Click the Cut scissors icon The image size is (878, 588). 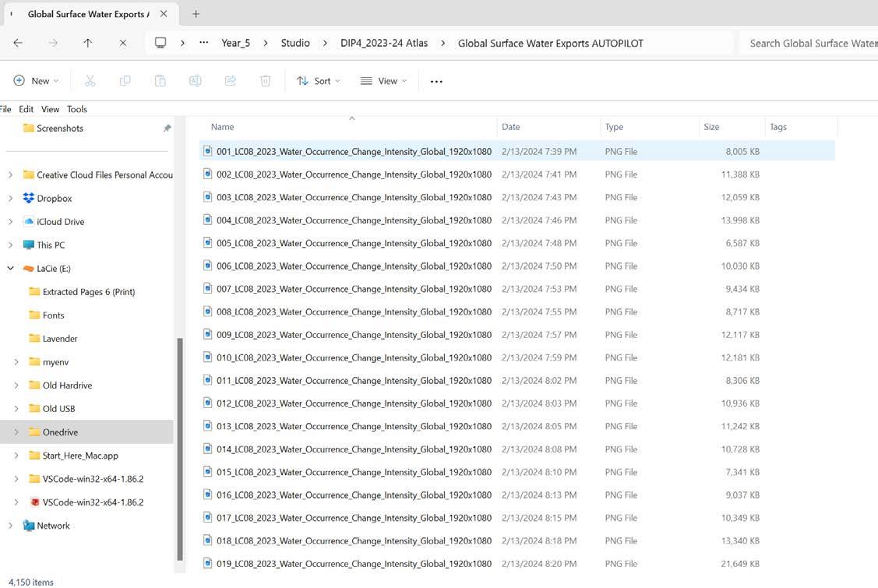(90, 81)
